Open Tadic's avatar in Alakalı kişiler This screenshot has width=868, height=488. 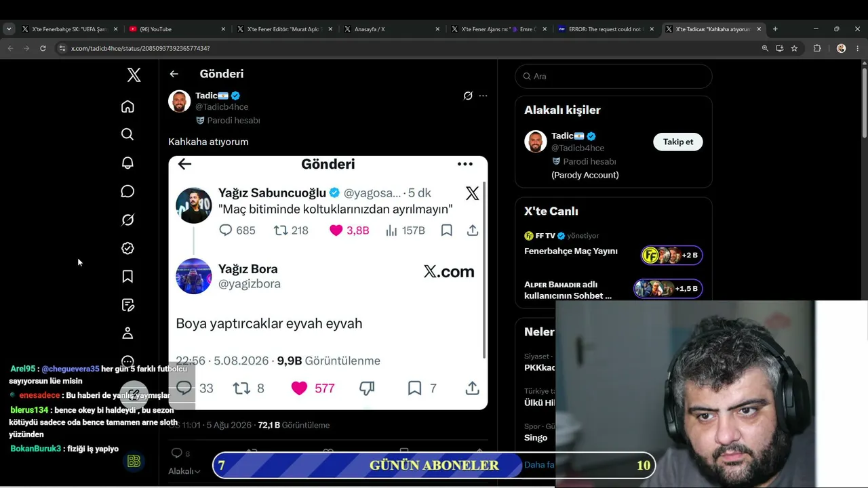(x=536, y=142)
